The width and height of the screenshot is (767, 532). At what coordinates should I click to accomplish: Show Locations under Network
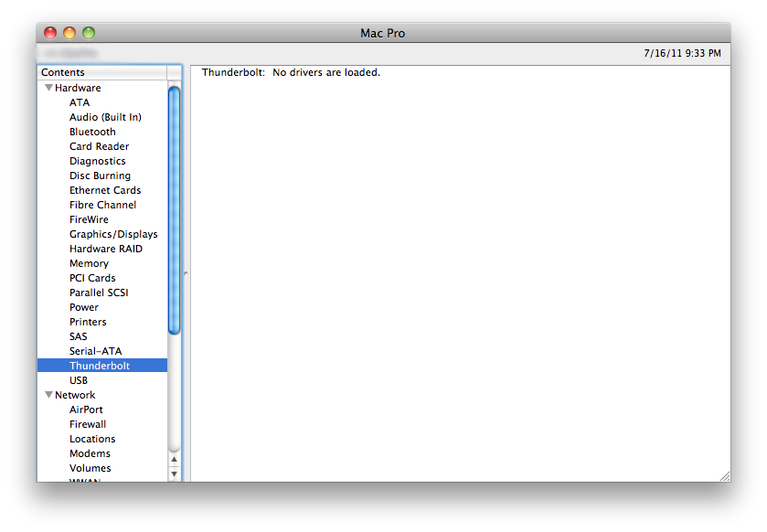(92, 439)
